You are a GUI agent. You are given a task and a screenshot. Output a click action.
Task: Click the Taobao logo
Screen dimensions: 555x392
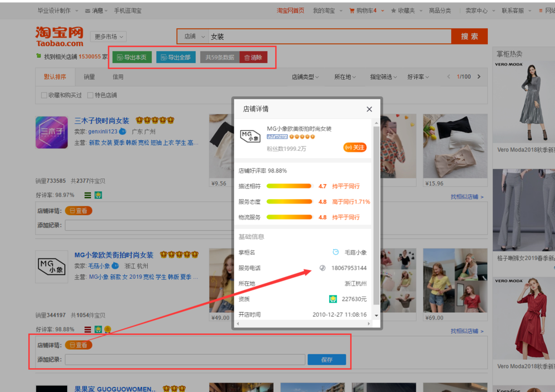click(59, 37)
